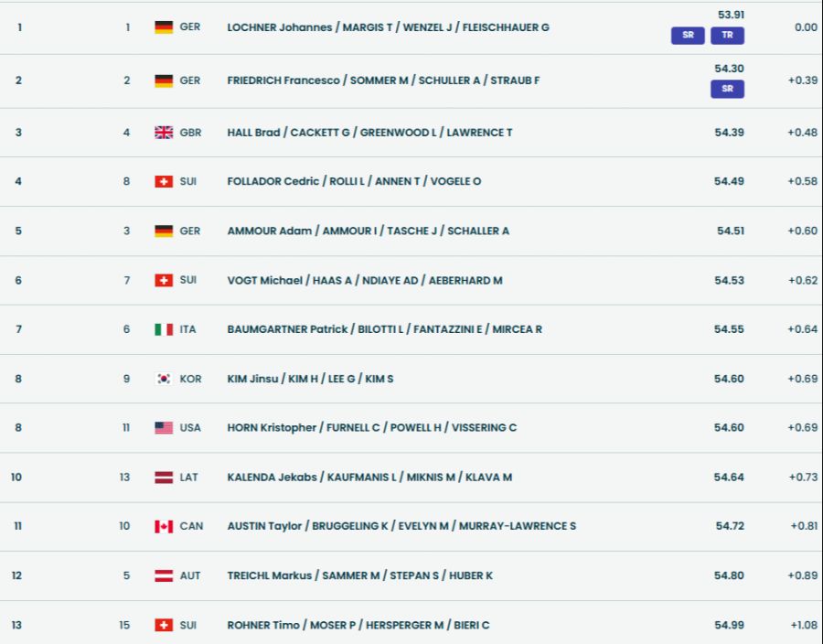
Task: Click the Great Britain flag icon
Action: (x=164, y=133)
